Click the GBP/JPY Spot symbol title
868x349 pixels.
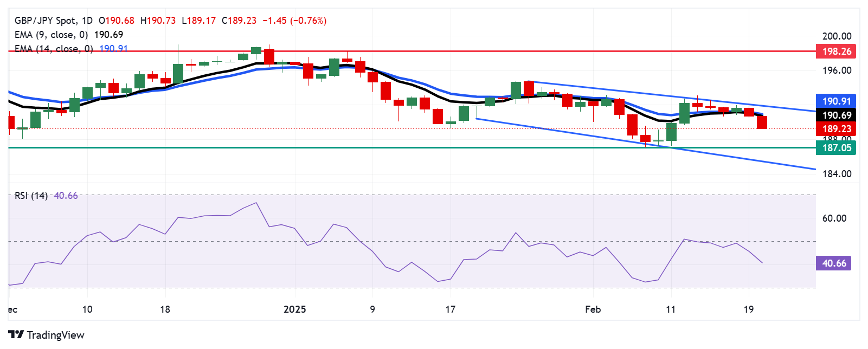click(x=46, y=21)
